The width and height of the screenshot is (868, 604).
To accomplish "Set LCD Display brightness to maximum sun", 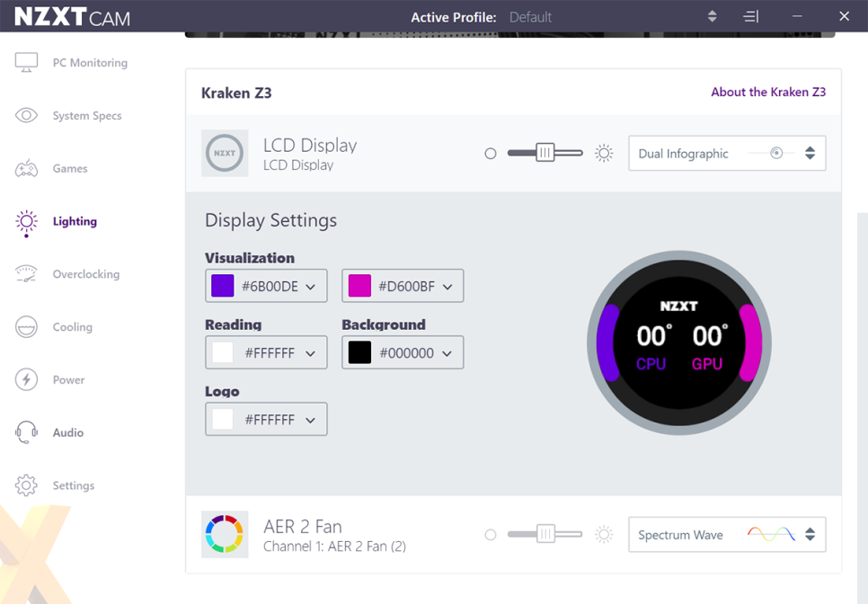I will 604,153.
